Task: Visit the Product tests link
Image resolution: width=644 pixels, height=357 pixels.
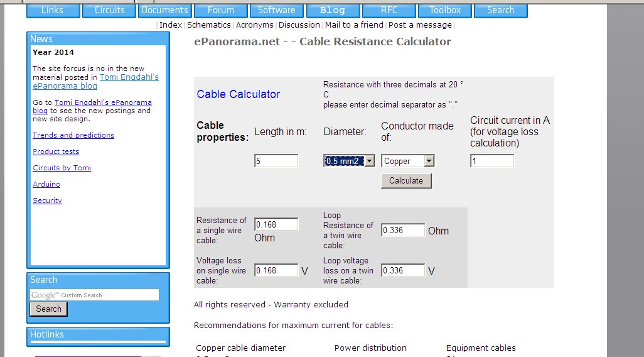Action: coord(56,151)
